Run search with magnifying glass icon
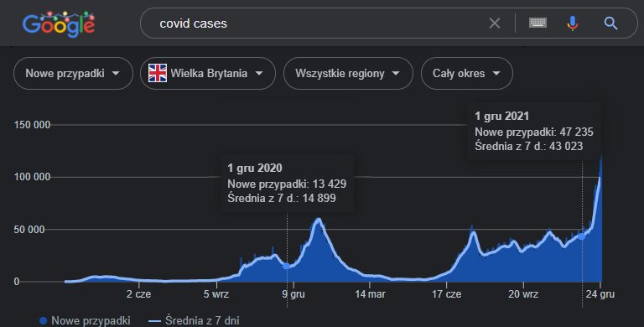 point(610,23)
